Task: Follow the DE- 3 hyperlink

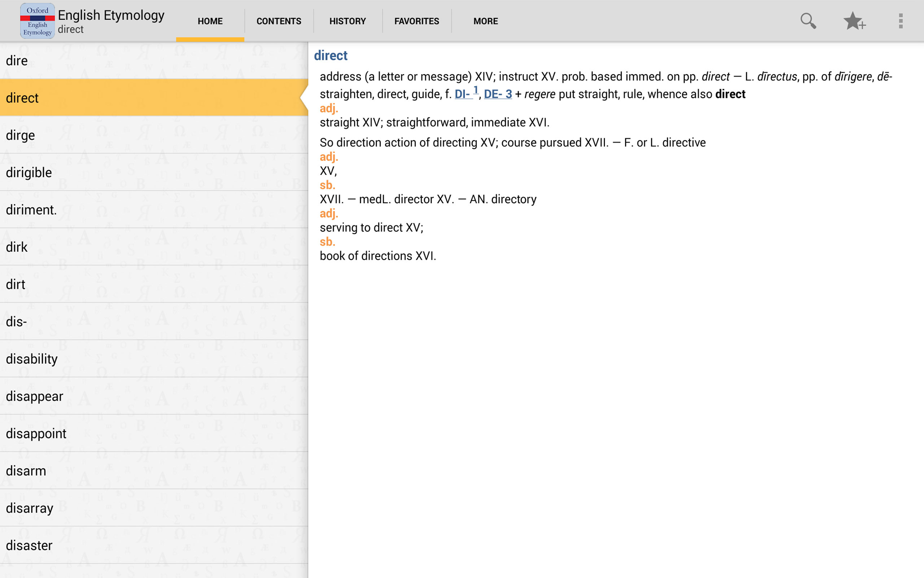Action: coord(498,94)
